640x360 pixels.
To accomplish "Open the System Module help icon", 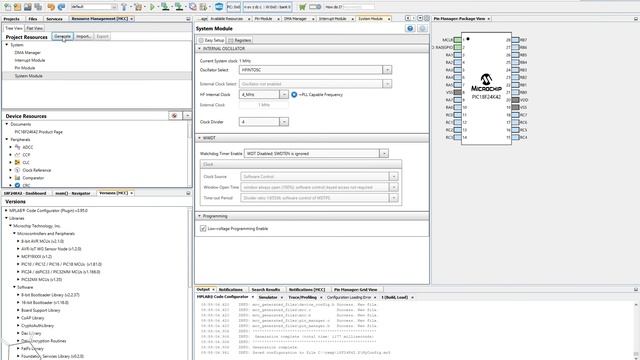I will (x=410, y=28).
